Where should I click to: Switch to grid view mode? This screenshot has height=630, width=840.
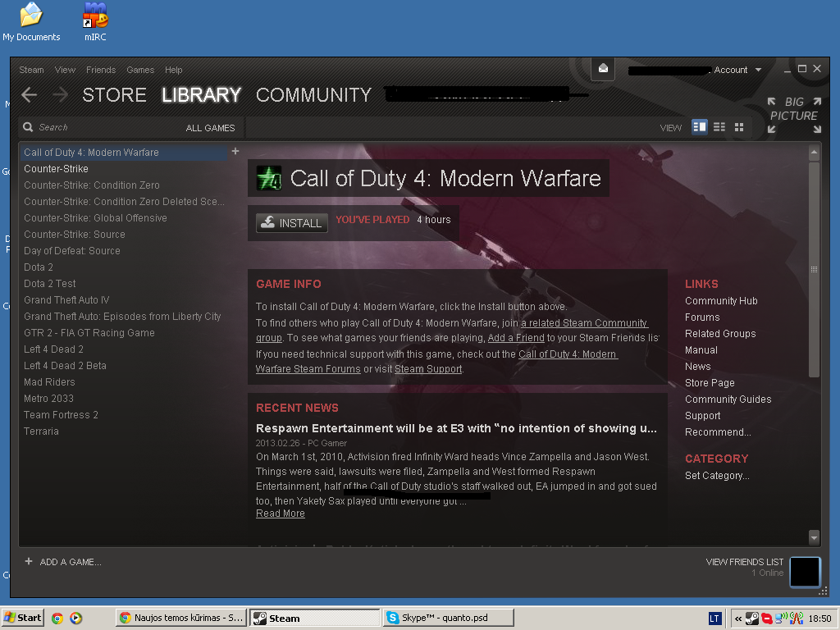tap(739, 127)
